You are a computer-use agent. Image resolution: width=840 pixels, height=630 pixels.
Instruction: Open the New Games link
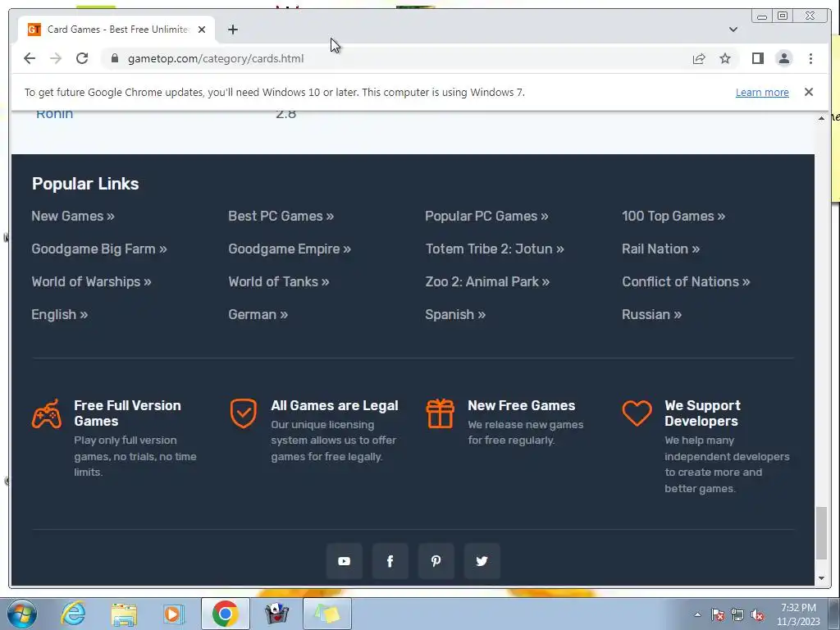[x=73, y=216]
